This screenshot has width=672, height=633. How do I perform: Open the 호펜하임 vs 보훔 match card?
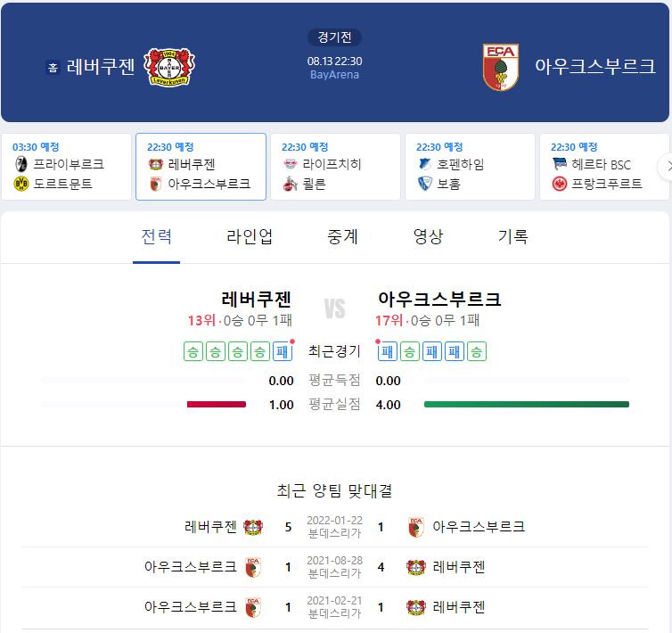point(471,167)
